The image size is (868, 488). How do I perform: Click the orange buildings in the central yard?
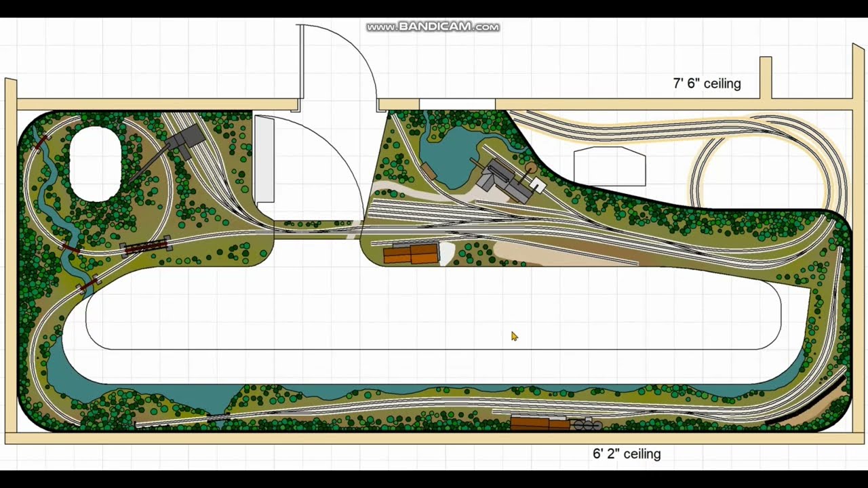[x=411, y=254]
